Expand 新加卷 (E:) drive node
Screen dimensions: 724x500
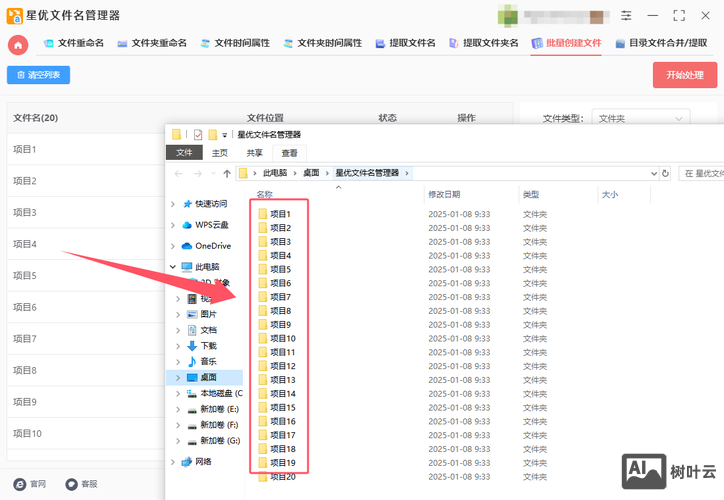178,409
